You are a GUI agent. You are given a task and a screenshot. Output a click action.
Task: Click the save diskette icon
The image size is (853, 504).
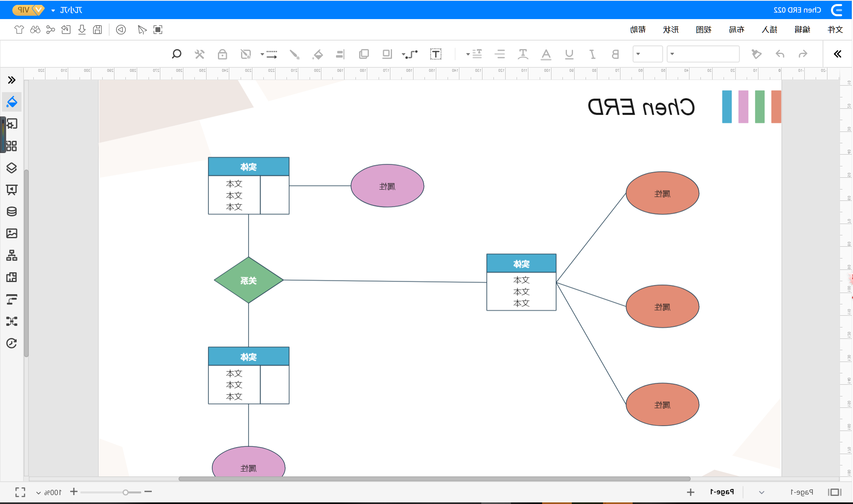(x=97, y=30)
